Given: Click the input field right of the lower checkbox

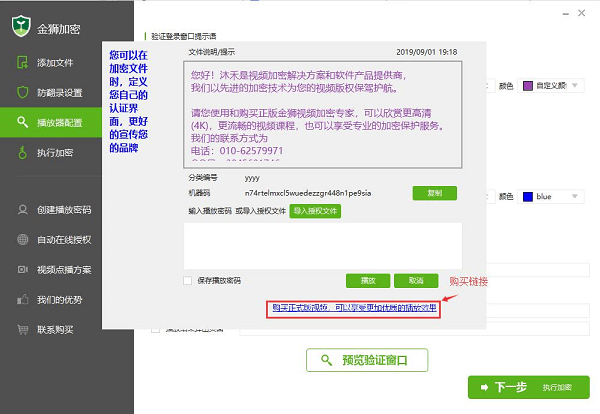Looking at the screenshot, I should 414,329.
